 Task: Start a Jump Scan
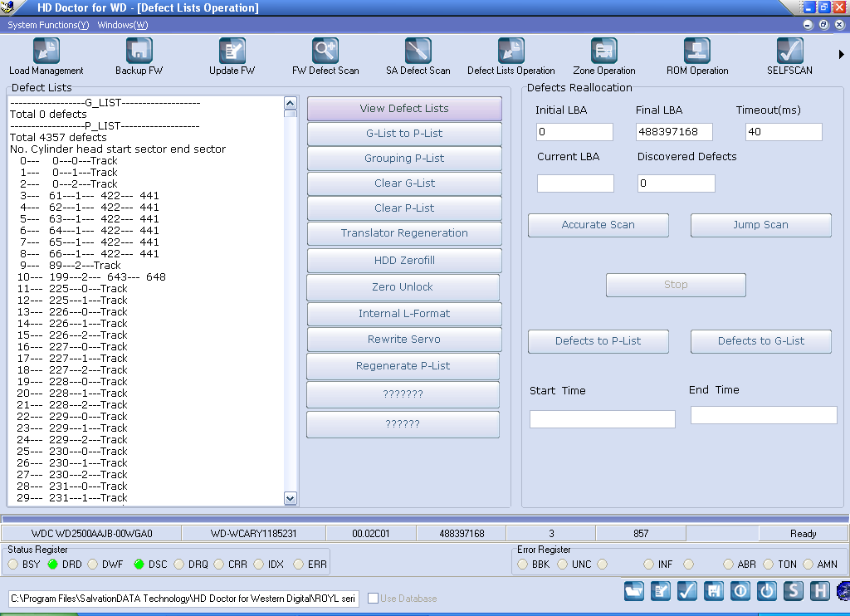[x=761, y=225]
